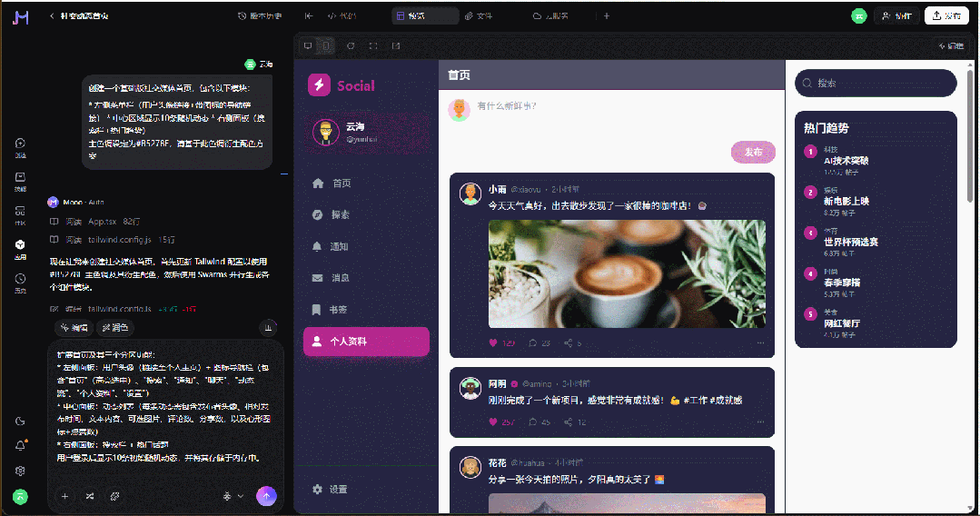Click the Social lightning logo

[320, 85]
